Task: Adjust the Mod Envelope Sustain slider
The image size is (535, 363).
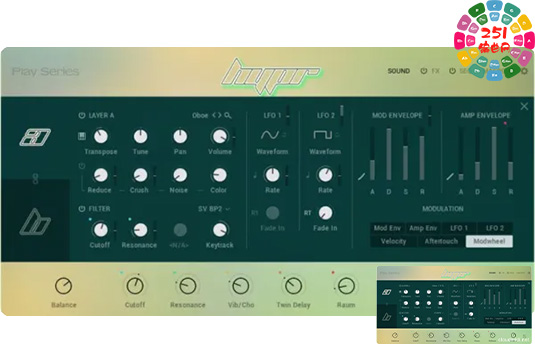Action: point(405,154)
